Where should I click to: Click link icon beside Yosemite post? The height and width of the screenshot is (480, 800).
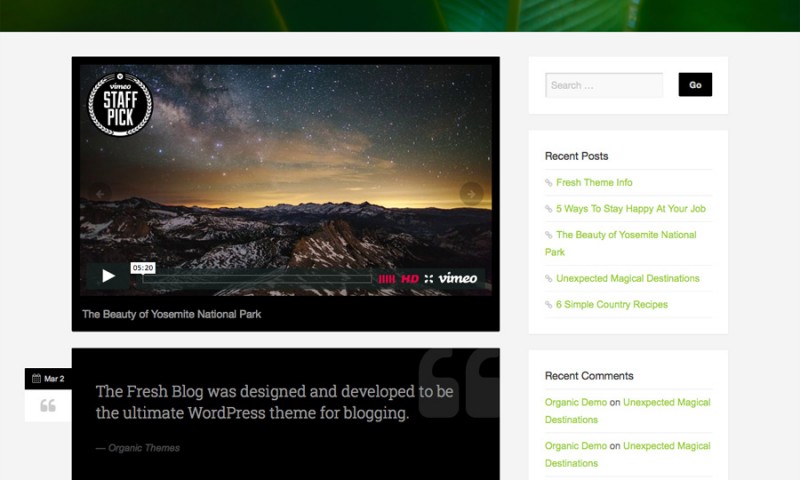548,235
